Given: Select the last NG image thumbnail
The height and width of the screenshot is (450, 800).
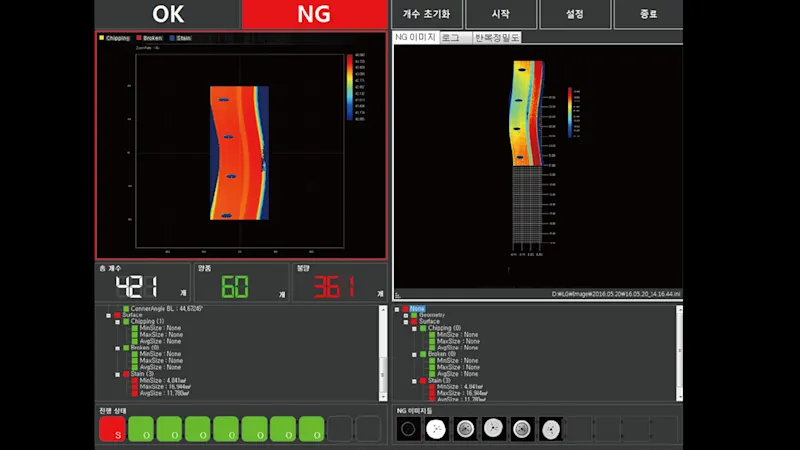Looking at the screenshot, I should [548, 430].
